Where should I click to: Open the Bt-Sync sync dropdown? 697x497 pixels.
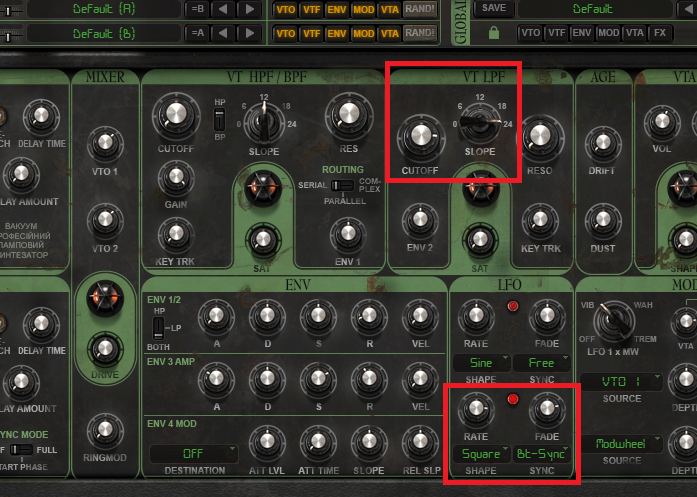pyautogui.click(x=541, y=453)
